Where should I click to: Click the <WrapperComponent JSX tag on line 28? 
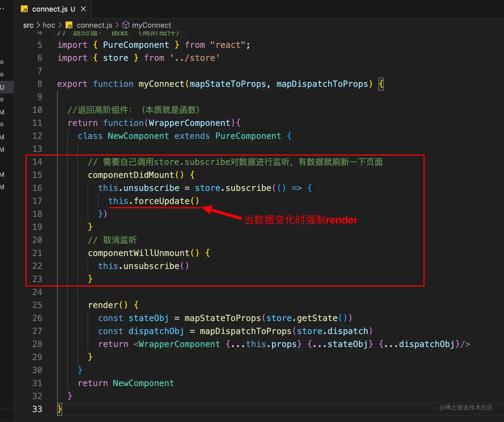[x=177, y=344]
